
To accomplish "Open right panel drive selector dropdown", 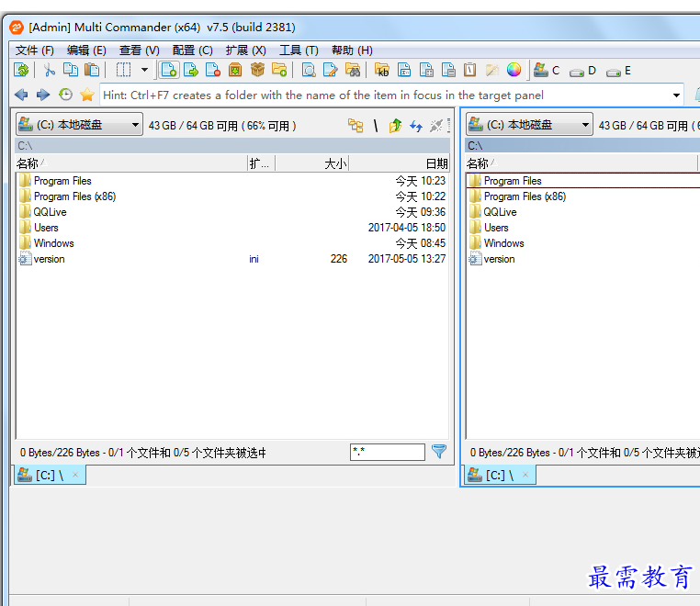I will click(529, 125).
